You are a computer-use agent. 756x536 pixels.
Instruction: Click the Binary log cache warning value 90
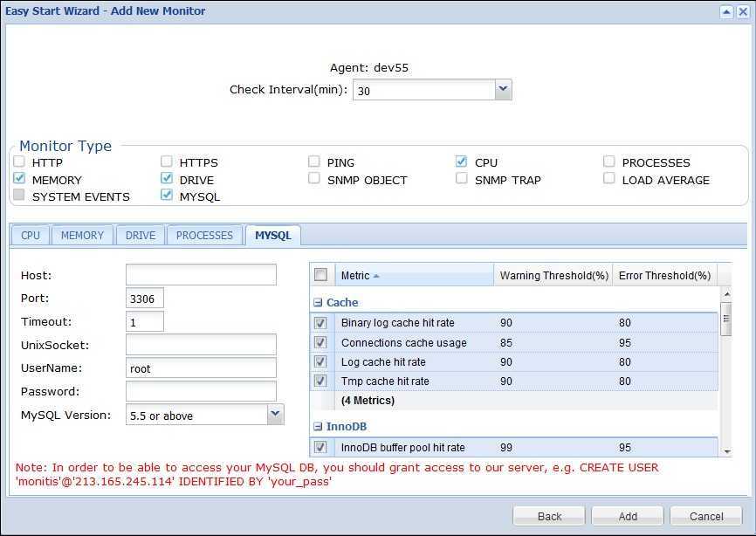[x=505, y=322]
